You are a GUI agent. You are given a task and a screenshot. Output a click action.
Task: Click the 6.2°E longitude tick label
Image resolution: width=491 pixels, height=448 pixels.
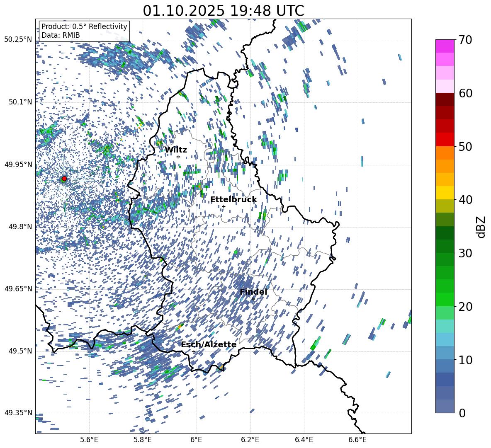tap(250, 440)
